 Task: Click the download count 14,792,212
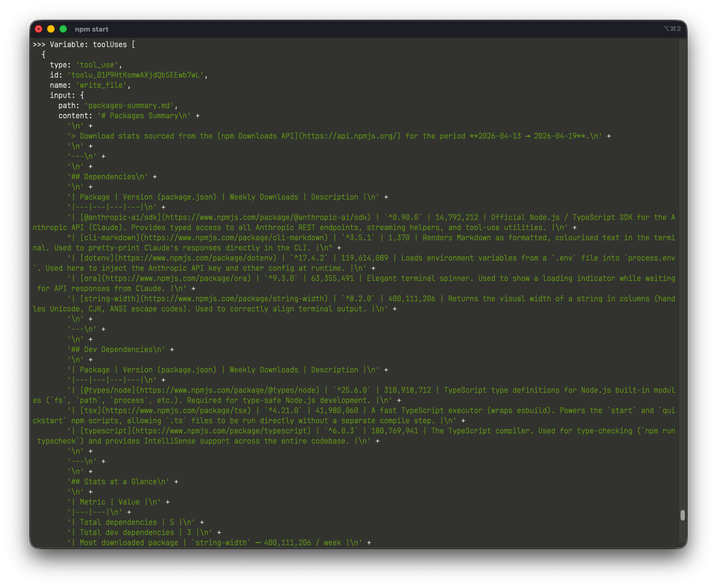pos(457,217)
